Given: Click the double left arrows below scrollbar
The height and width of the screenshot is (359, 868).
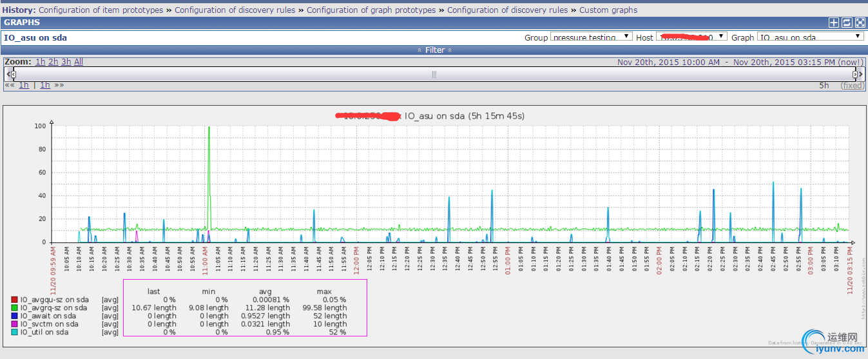Looking at the screenshot, I should pos(10,85).
